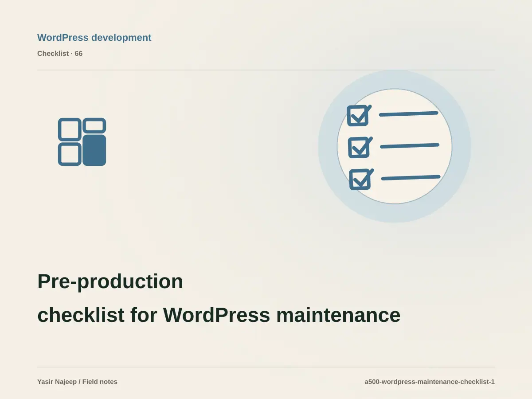The width and height of the screenshot is (532, 399).
Task: Click the dashboard grid blocks icon
Action: tap(82, 142)
